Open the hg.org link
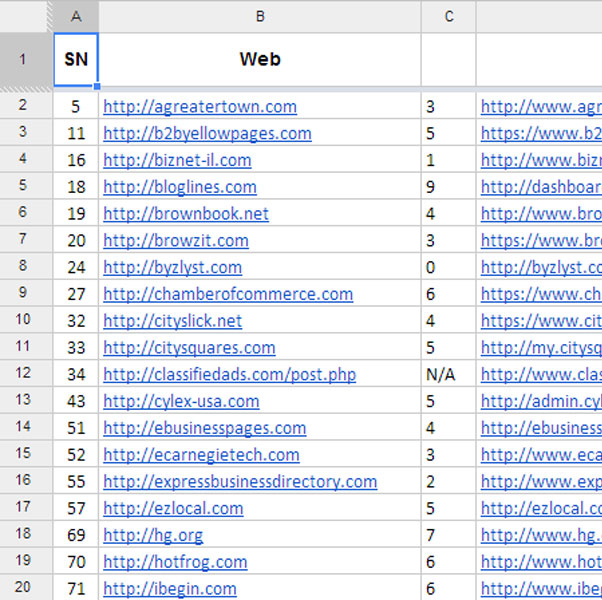 click(153, 535)
